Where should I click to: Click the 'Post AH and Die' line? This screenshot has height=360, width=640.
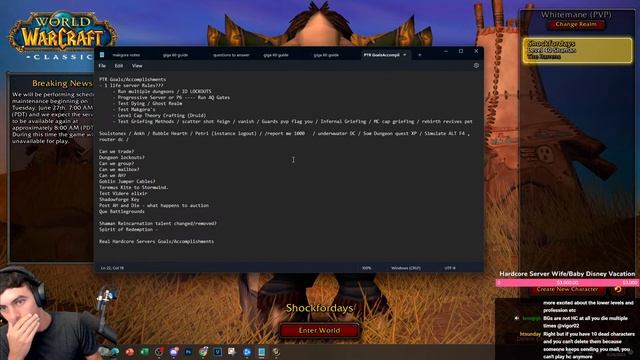coord(154,205)
